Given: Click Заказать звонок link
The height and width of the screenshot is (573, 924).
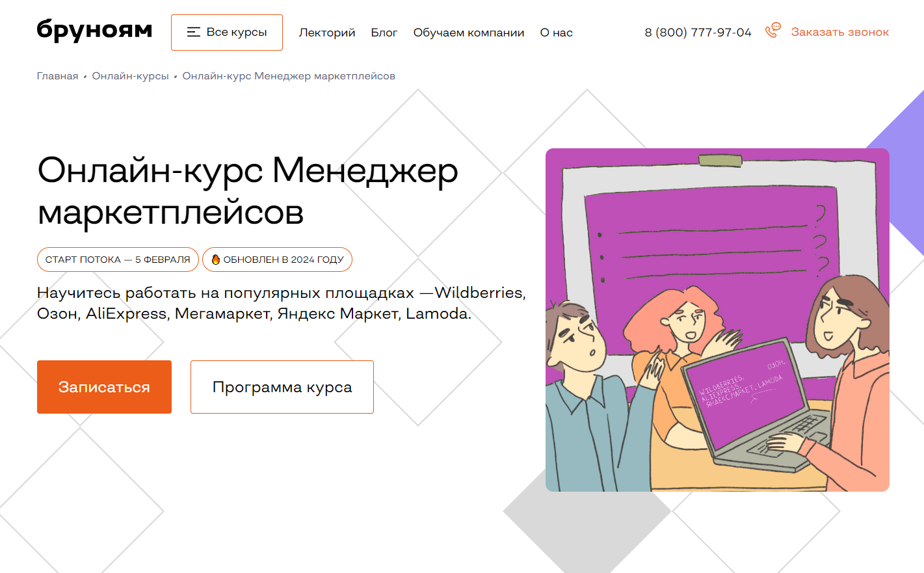Looking at the screenshot, I should click(840, 32).
